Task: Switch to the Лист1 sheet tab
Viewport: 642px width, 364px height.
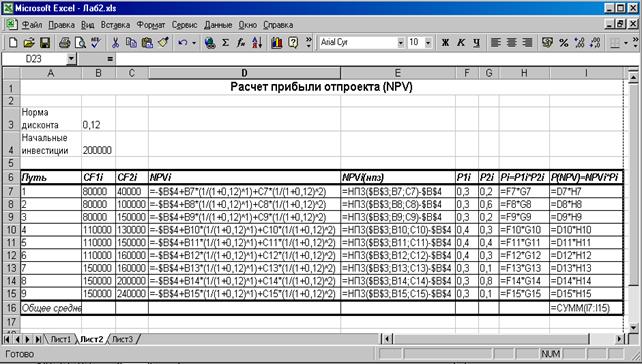Action: point(61,339)
